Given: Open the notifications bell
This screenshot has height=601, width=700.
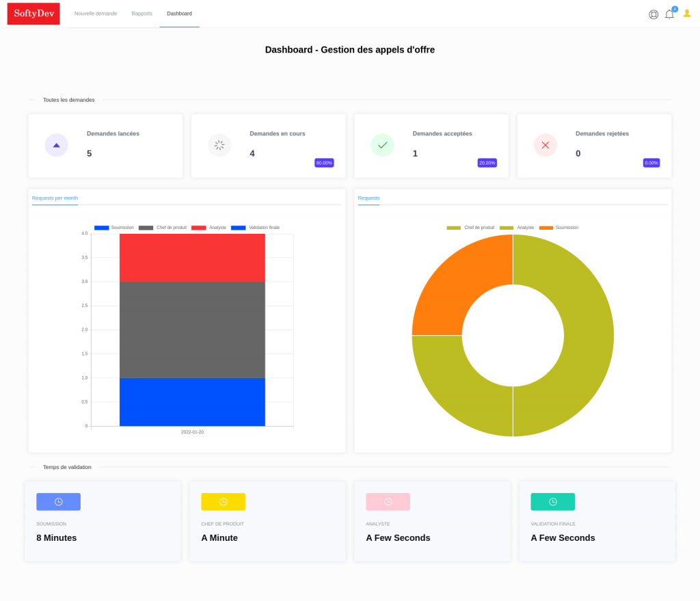Looking at the screenshot, I should click(669, 14).
